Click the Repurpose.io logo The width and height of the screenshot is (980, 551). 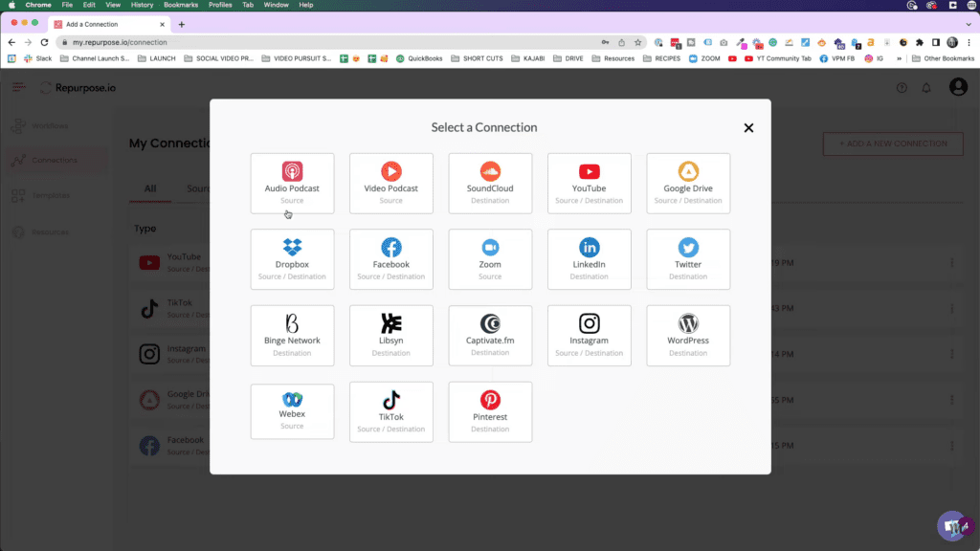pos(78,88)
